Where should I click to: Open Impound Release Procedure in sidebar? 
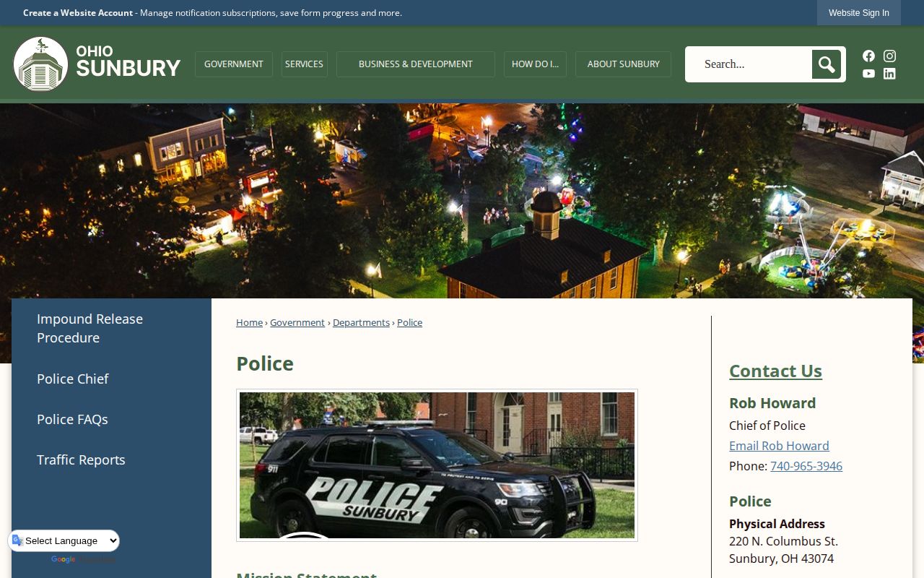[x=111, y=328]
